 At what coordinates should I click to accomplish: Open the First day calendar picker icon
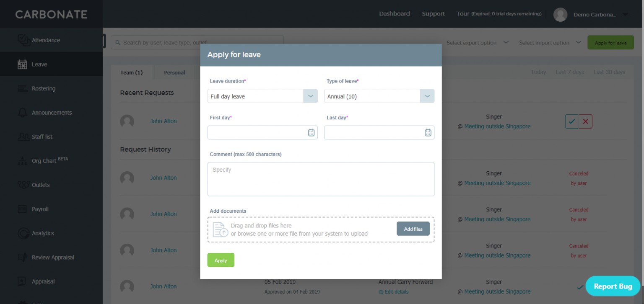[x=311, y=133]
